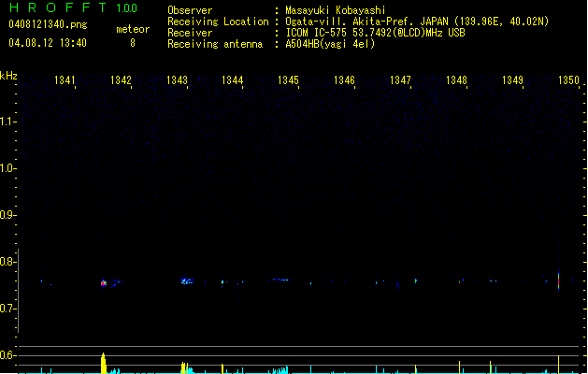Image resolution: width=588 pixels, height=374 pixels.
Task: Click the 0.7 kHz frequency axis label
Action: click(7, 309)
